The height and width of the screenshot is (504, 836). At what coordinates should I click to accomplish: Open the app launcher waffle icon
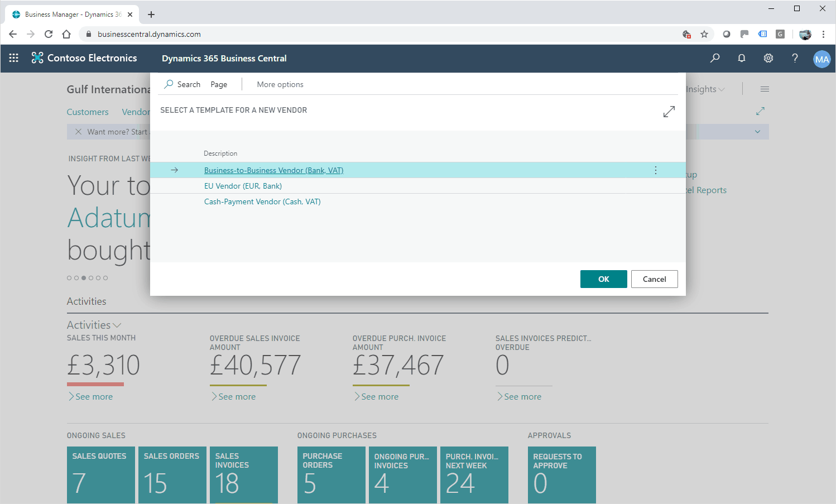click(14, 58)
